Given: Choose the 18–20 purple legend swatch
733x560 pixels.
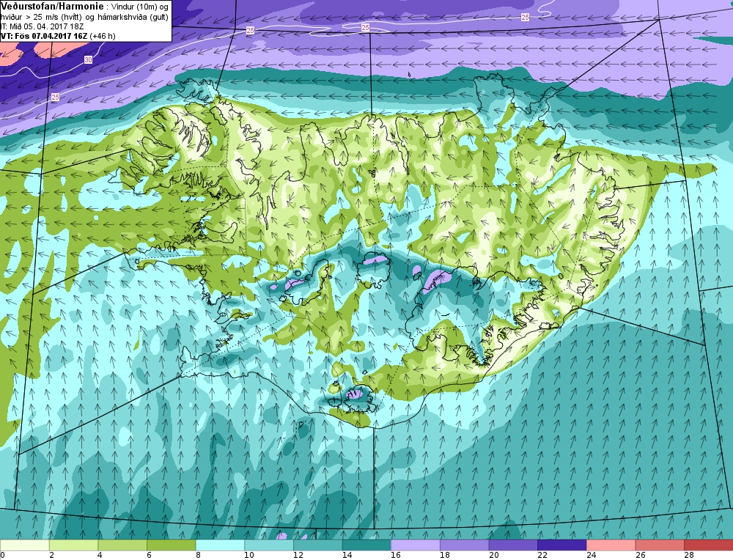Looking at the screenshot, I should [x=464, y=545].
